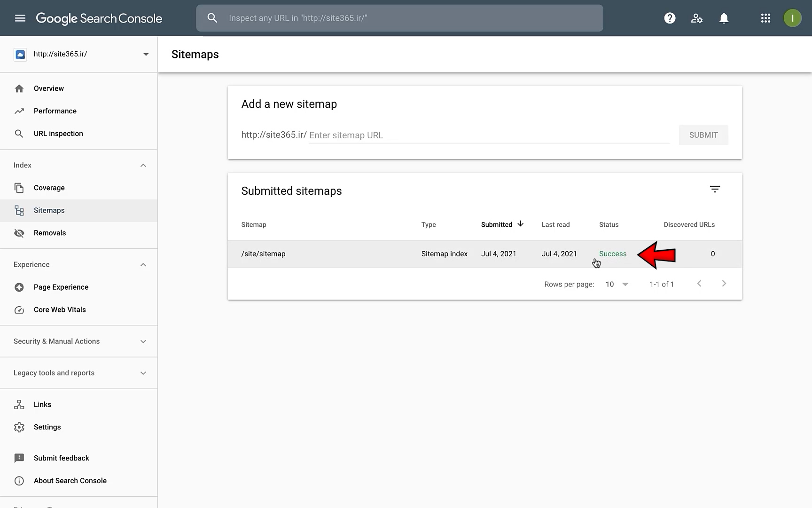Screen dimensions: 812x508
Task: Expand Legacy tools and reports
Action: [143, 373]
